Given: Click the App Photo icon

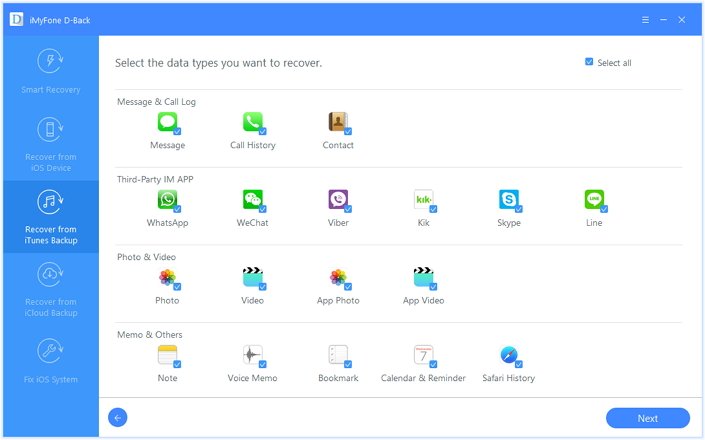Looking at the screenshot, I should pyautogui.click(x=338, y=277).
